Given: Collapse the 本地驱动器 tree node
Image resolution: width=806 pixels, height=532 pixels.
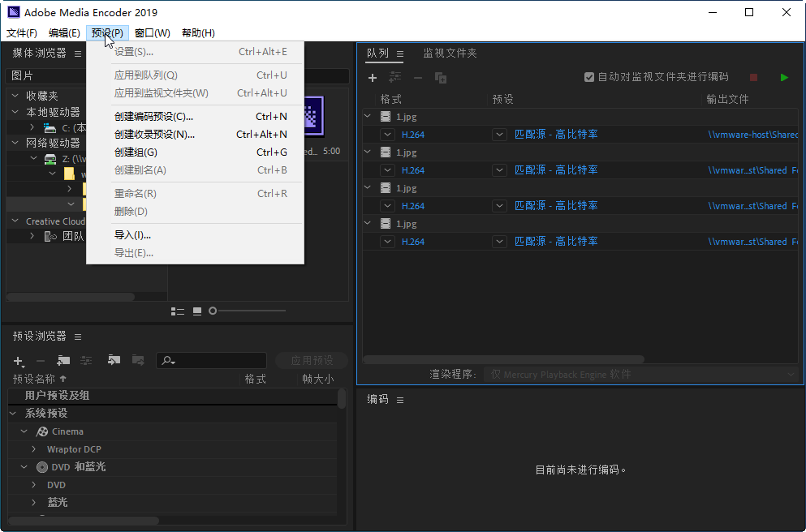Looking at the screenshot, I should [15, 112].
